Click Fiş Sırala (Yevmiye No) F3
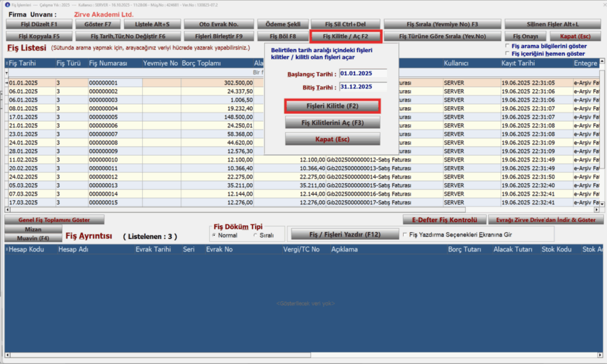607x364 pixels. [x=442, y=24]
